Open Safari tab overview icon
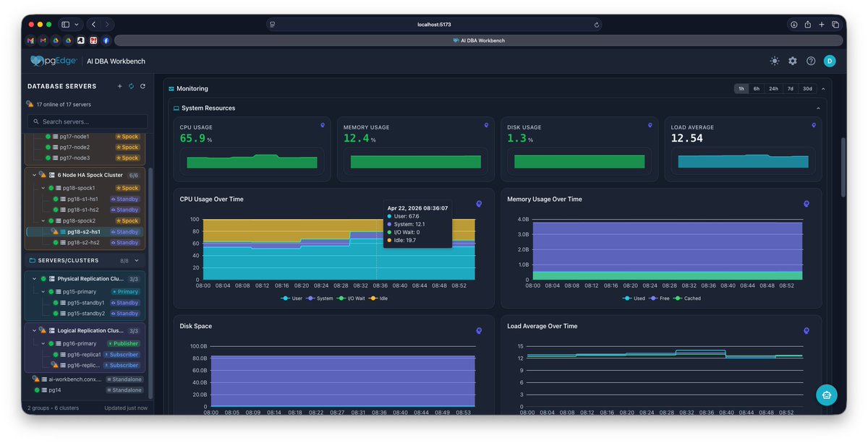 click(x=835, y=25)
